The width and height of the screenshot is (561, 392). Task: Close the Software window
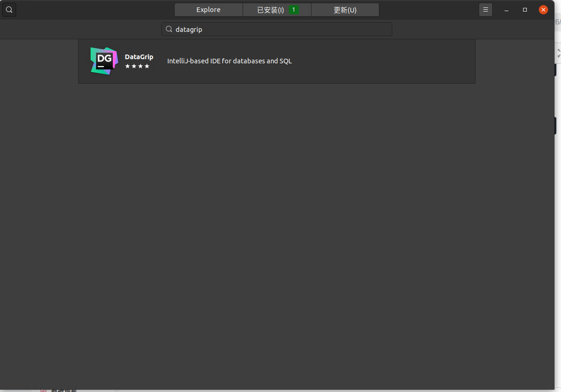543,9
